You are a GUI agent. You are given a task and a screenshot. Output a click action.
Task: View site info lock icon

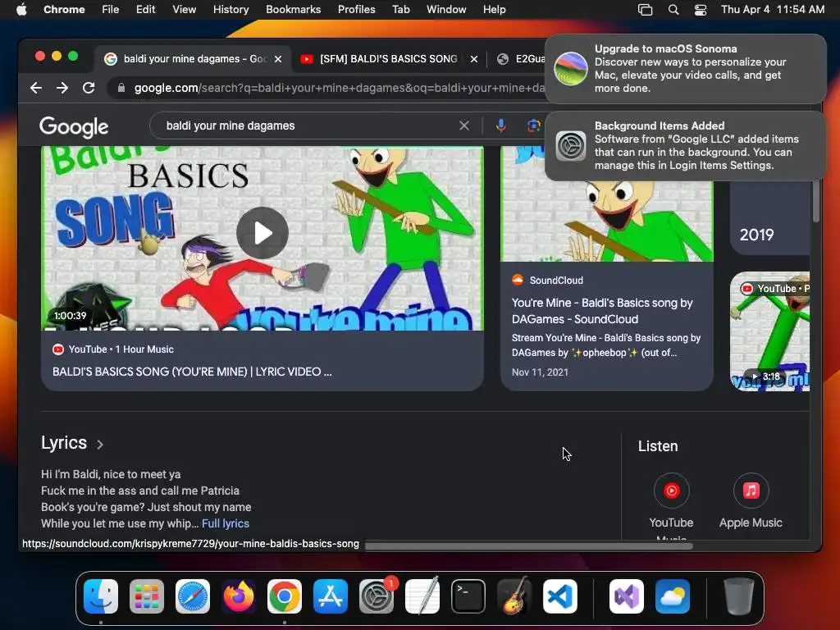click(x=121, y=88)
